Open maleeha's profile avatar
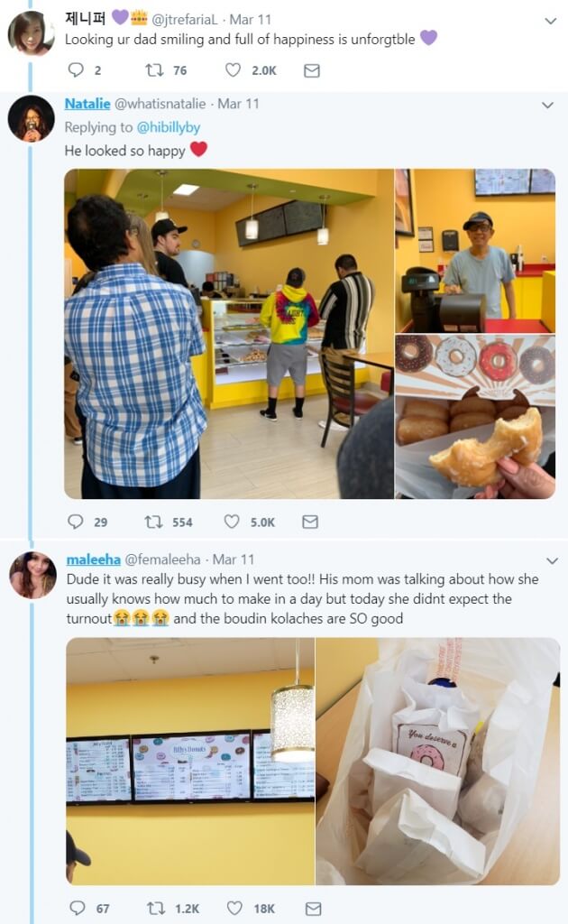The width and height of the screenshot is (568, 924). 33,575
